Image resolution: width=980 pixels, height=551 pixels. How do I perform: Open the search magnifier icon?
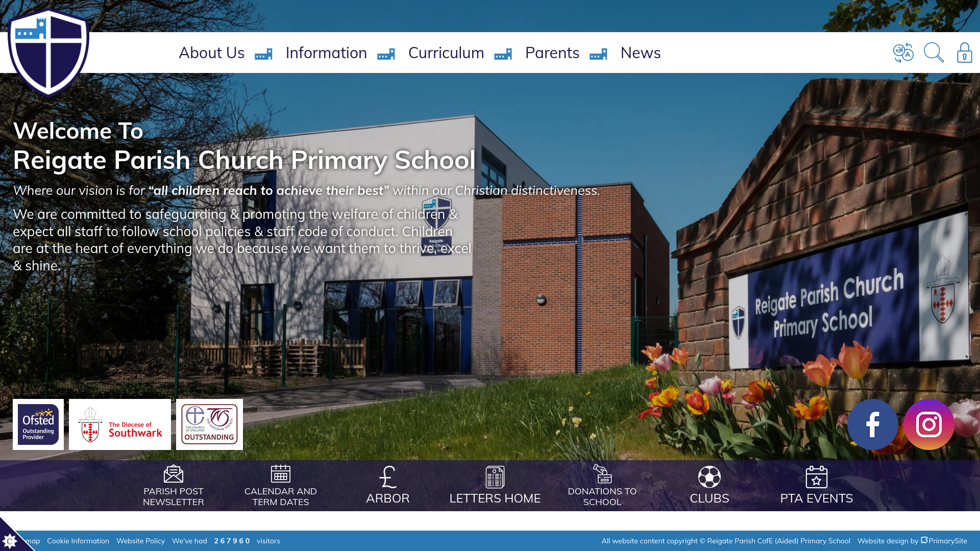pos(934,53)
